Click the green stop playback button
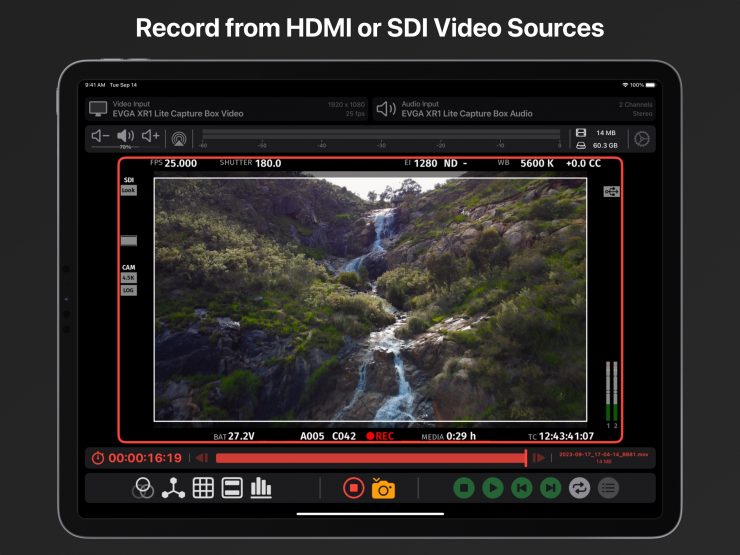Screen dimensions: 740x555 point(463,488)
